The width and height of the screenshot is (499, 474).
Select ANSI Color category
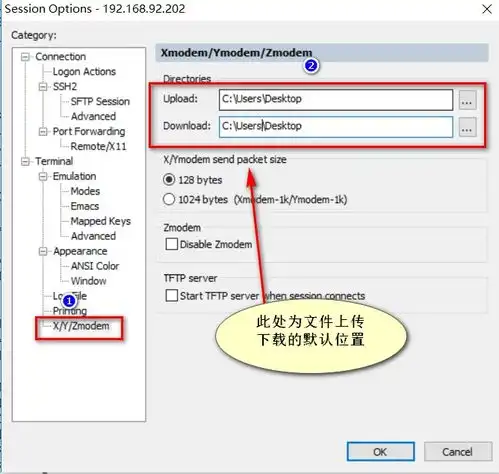(x=95, y=266)
